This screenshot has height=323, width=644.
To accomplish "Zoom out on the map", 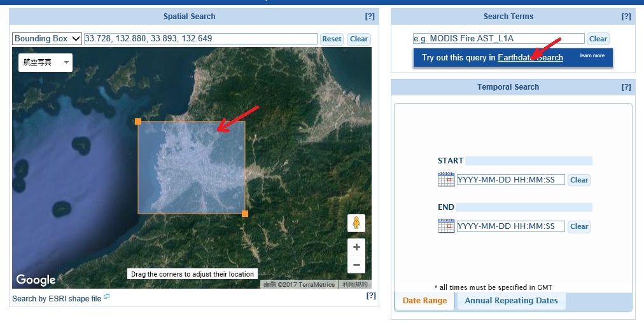I will 356,265.
